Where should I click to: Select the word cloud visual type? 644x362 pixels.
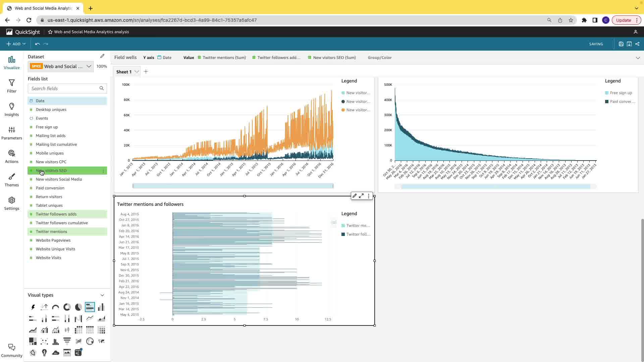[x=56, y=353]
